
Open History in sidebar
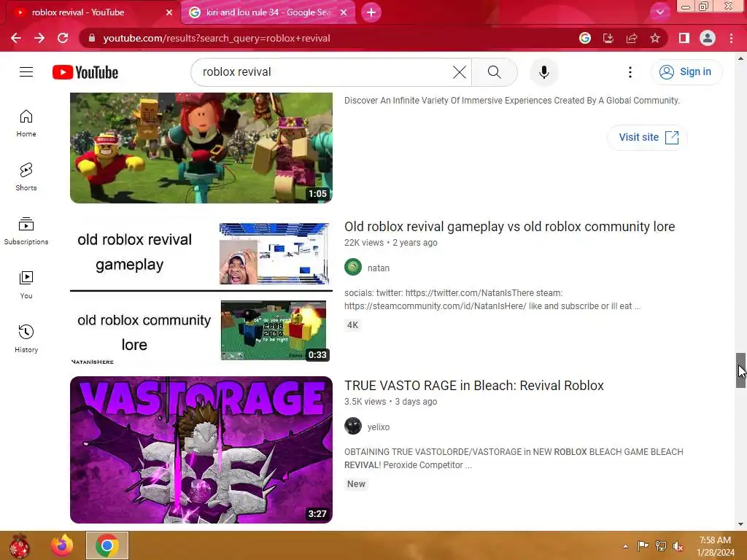(x=26, y=338)
